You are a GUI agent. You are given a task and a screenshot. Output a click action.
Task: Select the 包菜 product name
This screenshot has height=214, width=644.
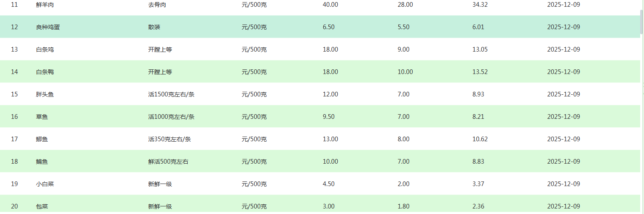pos(42,206)
